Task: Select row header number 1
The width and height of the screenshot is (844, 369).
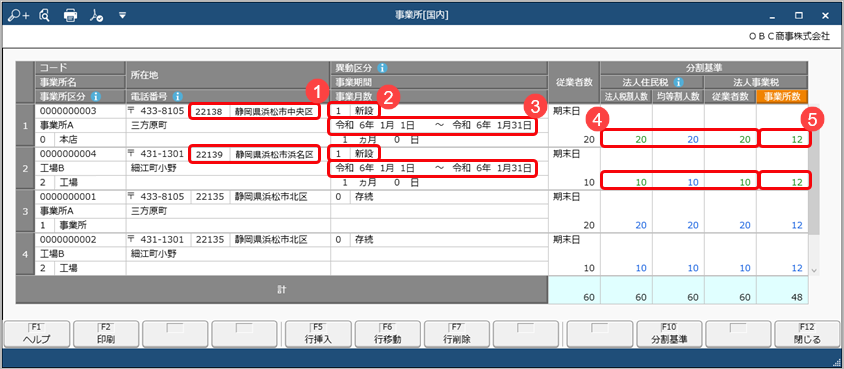Action: (x=25, y=125)
